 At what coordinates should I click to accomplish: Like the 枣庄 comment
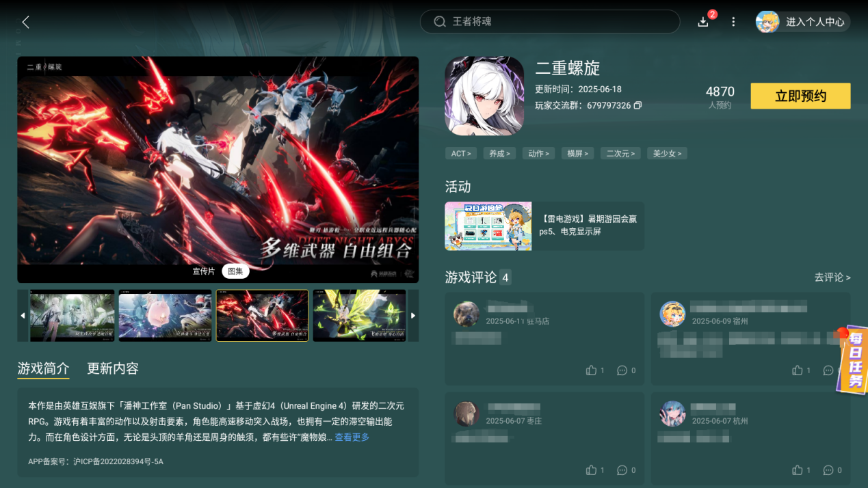click(x=592, y=470)
